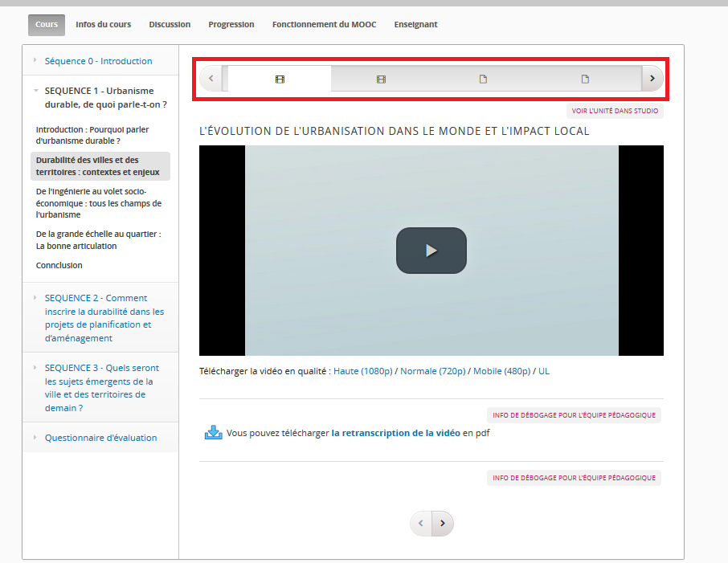
Task: Play the urbanisation video
Action: pos(431,251)
